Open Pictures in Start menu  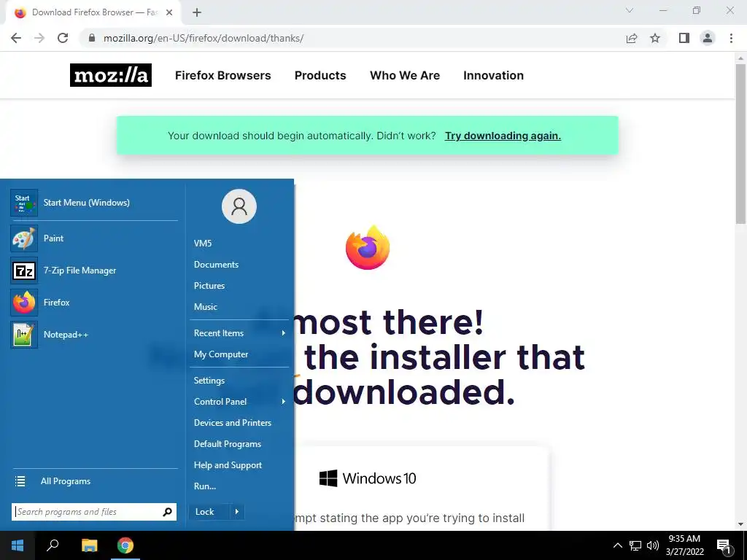coord(209,286)
